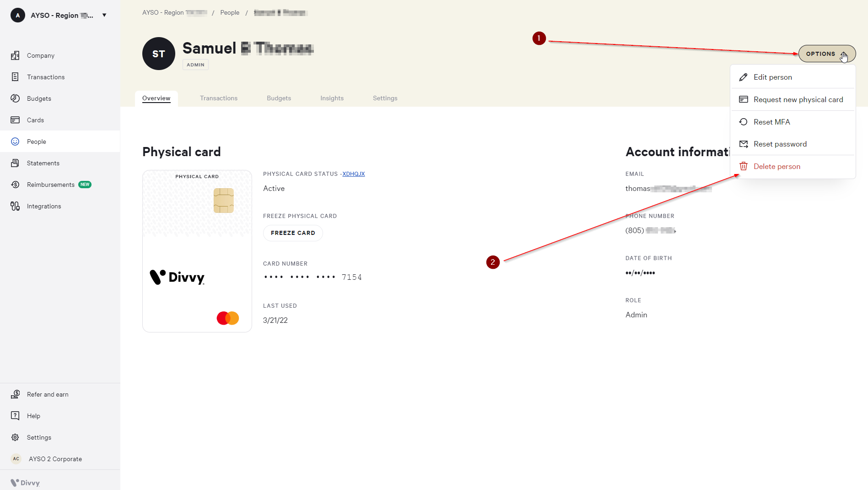Click the Transactions receipt icon in sidebar
Image resolution: width=868 pixels, height=490 pixels.
pos(15,77)
